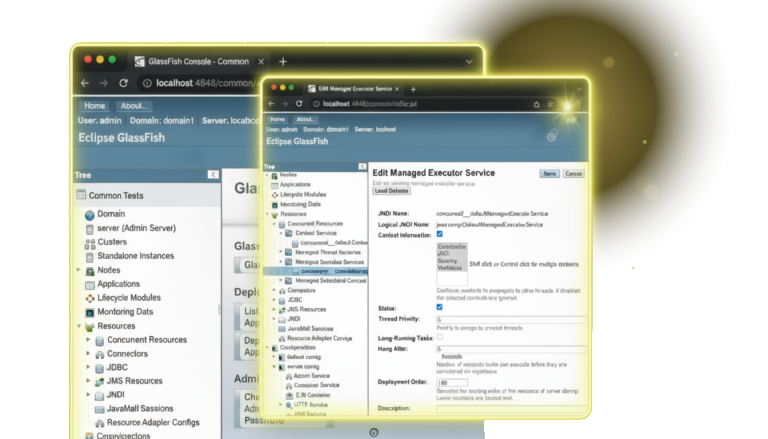Click Lifecycle Modules in front window tree
The image size is (768, 439).
(303, 195)
